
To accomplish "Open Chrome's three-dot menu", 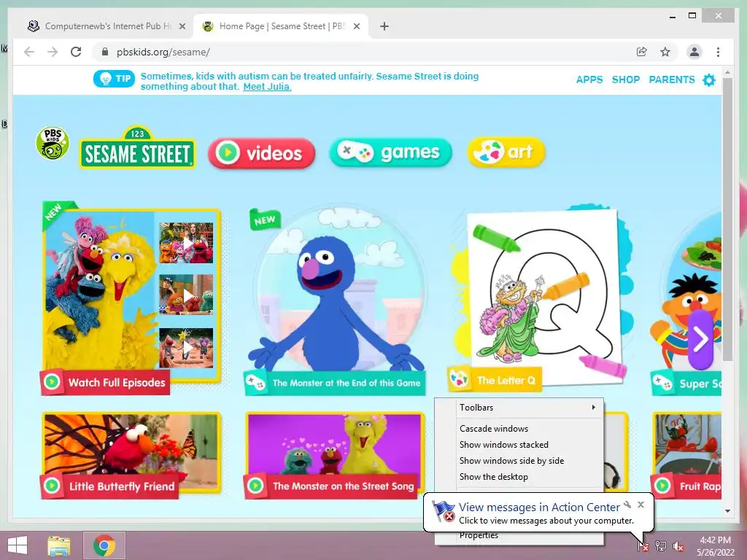I will [x=718, y=52].
